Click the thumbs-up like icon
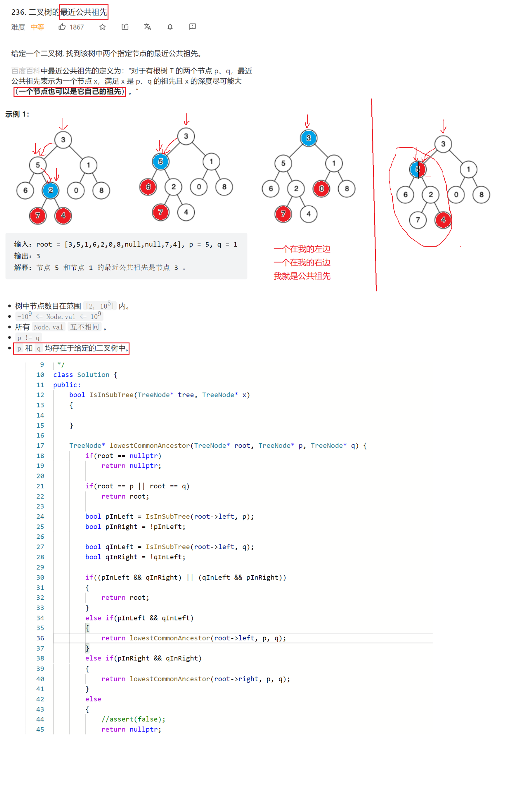This screenshot has width=519, height=812. click(x=62, y=27)
